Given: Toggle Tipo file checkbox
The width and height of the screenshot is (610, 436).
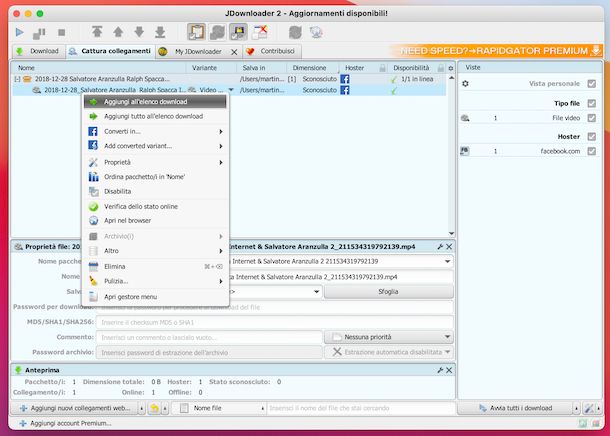Looking at the screenshot, I should click(592, 103).
